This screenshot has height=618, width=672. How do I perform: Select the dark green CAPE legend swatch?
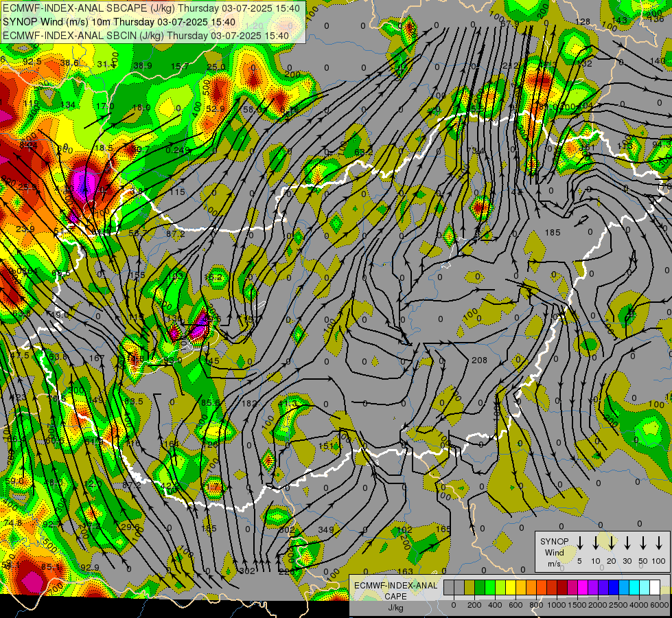pyautogui.click(x=480, y=587)
